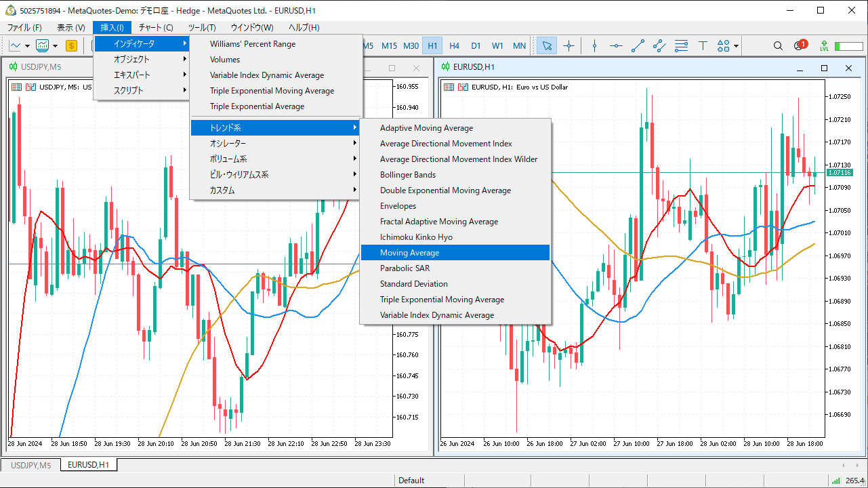The image size is (868, 488).
Task: Select the crosshair tool
Action: (x=569, y=46)
